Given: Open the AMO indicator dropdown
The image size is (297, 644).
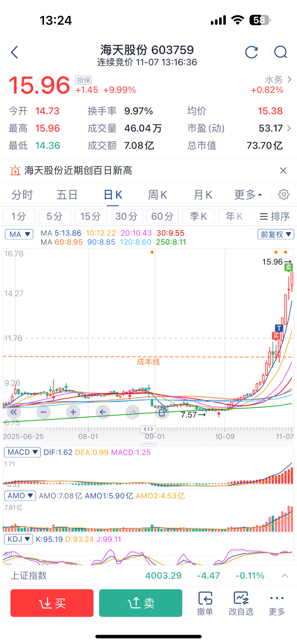Looking at the screenshot, I should [20, 495].
